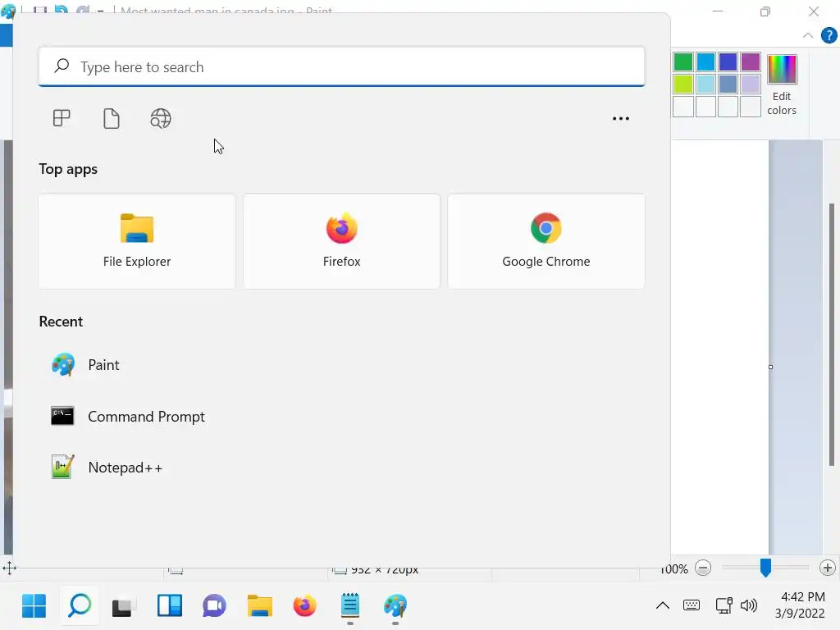840x630 pixels.
Task: Filter search by Apps icon
Action: tap(62, 118)
